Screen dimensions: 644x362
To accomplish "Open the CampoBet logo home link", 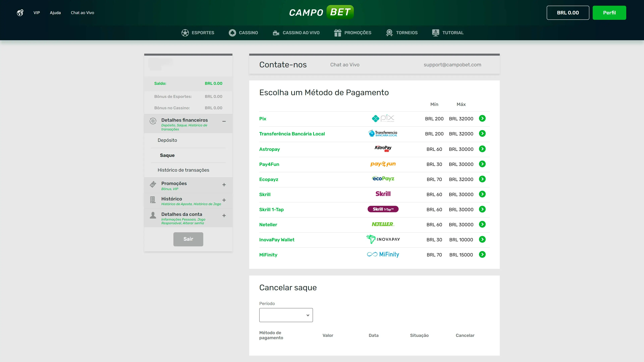I will tap(321, 12).
